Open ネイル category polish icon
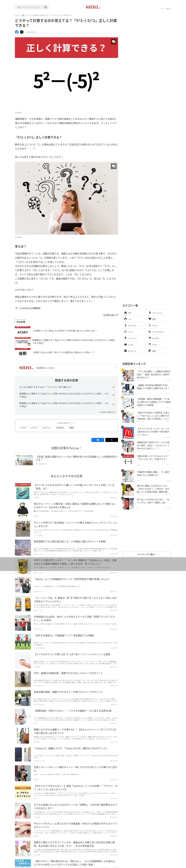This screenshot has height=868, width=186. click(x=150, y=325)
